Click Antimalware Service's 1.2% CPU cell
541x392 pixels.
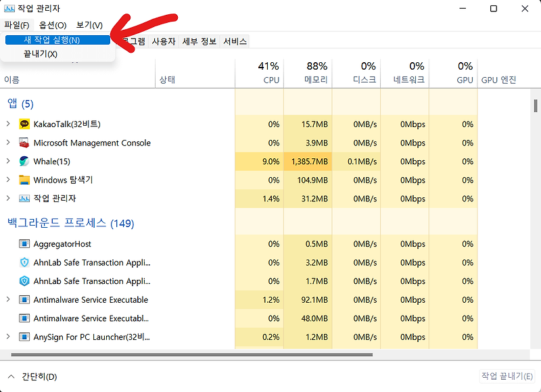260,300
